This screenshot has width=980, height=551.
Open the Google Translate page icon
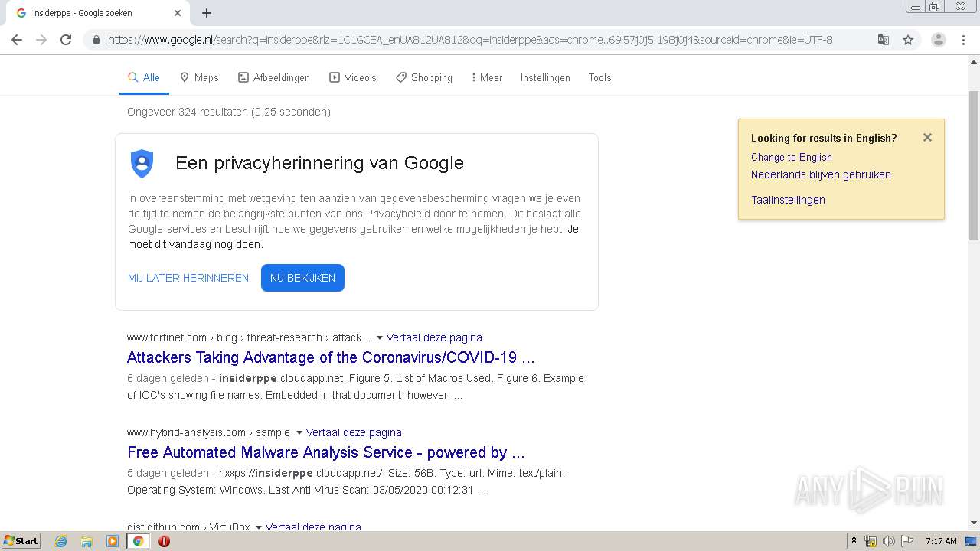click(x=884, y=40)
